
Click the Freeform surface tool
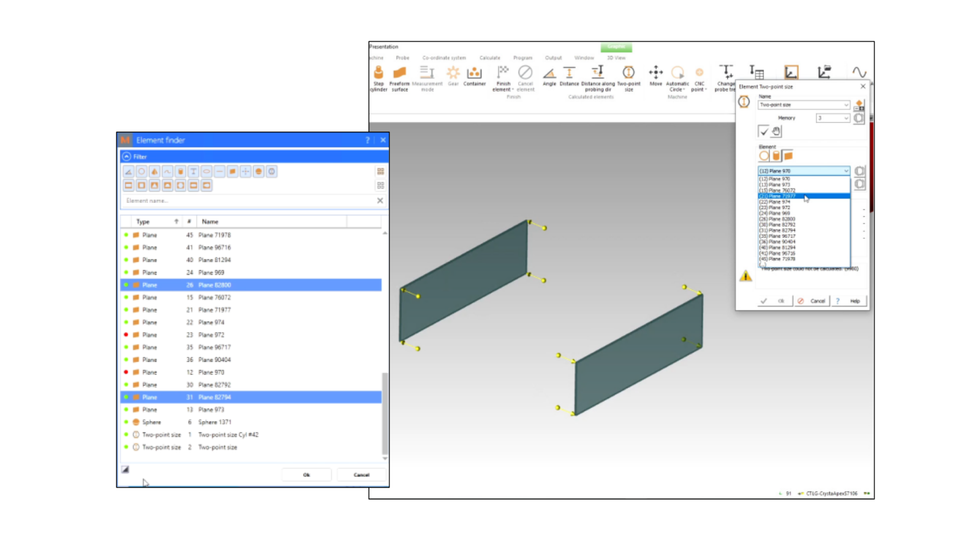coord(399,77)
